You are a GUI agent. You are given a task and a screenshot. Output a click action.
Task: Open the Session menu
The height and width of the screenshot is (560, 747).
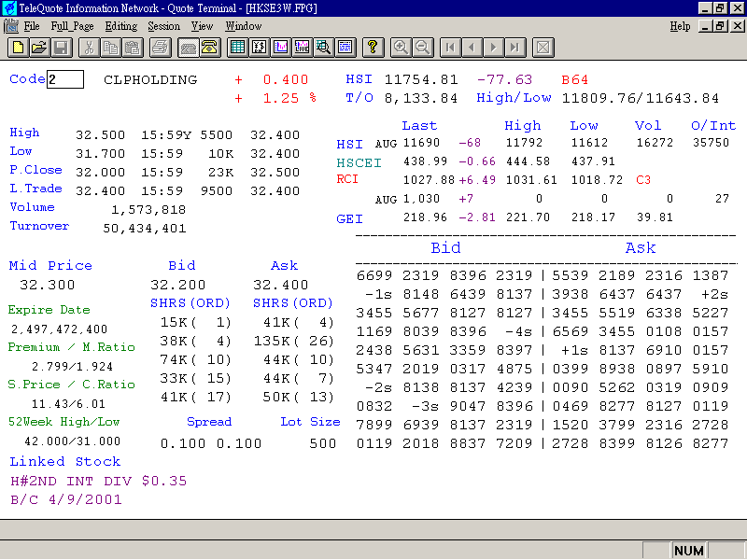pos(164,26)
